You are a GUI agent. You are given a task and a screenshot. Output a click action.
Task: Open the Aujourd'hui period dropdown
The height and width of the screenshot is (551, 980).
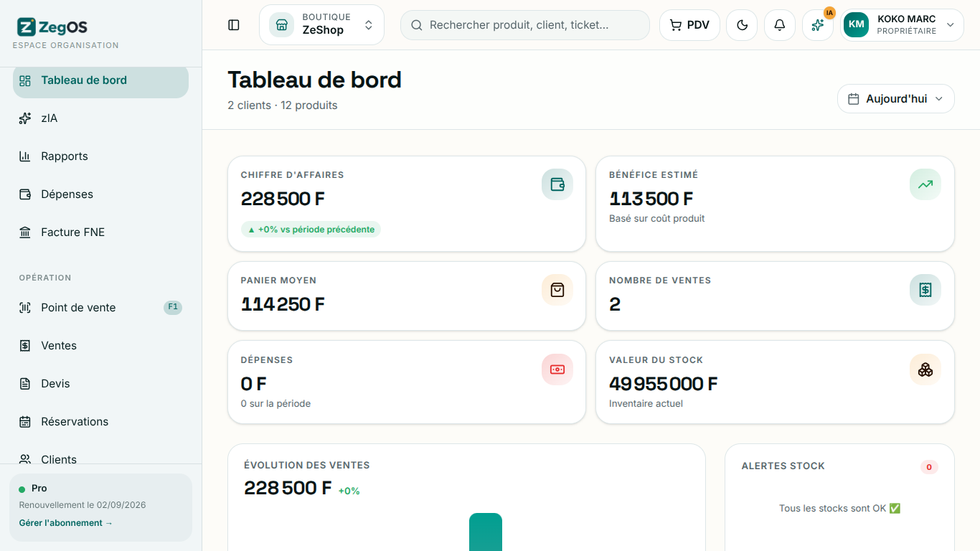point(896,99)
